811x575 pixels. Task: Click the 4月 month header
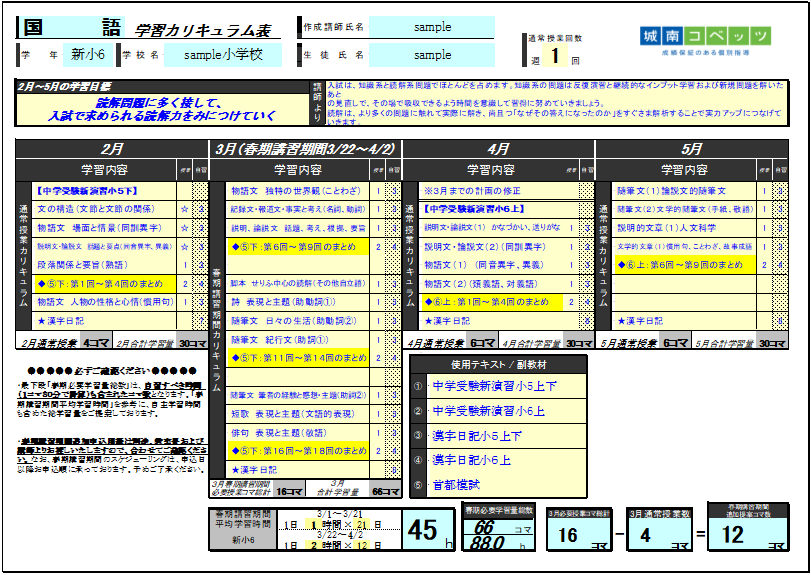click(x=498, y=149)
